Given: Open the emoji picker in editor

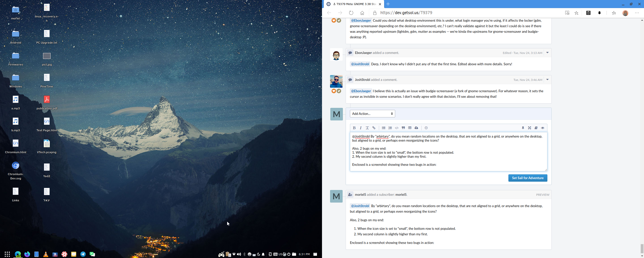Looking at the screenshot, I should coord(426,128).
